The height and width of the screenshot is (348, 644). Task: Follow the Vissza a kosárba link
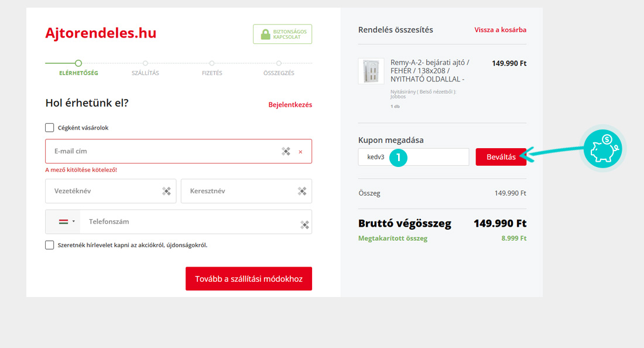(x=500, y=30)
